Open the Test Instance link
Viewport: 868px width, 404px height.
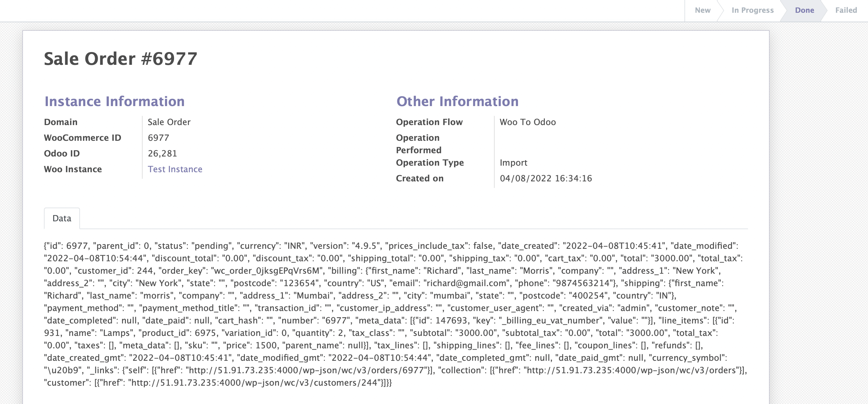tap(175, 169)
